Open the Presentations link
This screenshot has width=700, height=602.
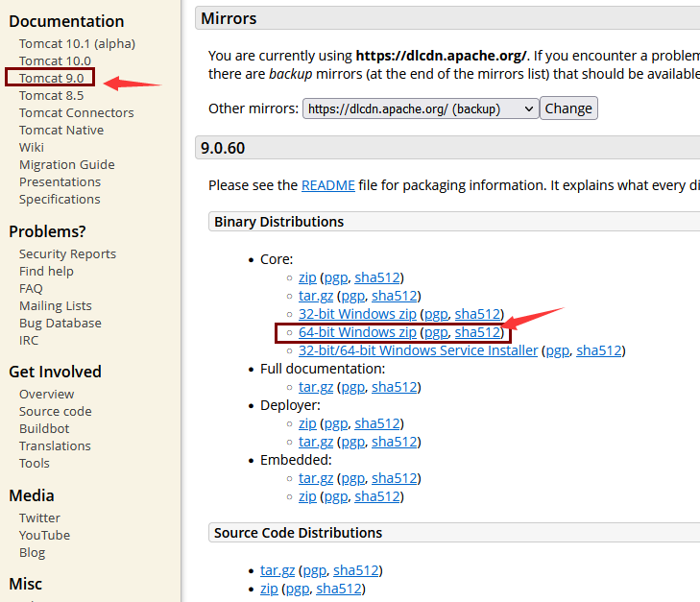[x=60, y=182]
